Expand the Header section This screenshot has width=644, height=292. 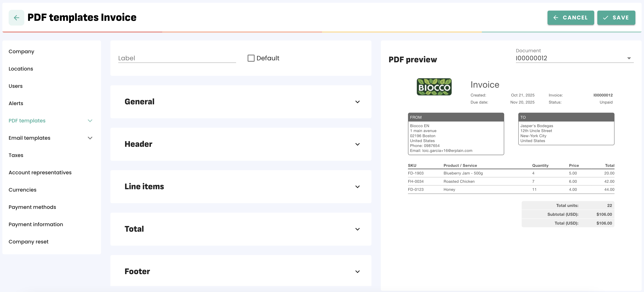coord(357,144)
